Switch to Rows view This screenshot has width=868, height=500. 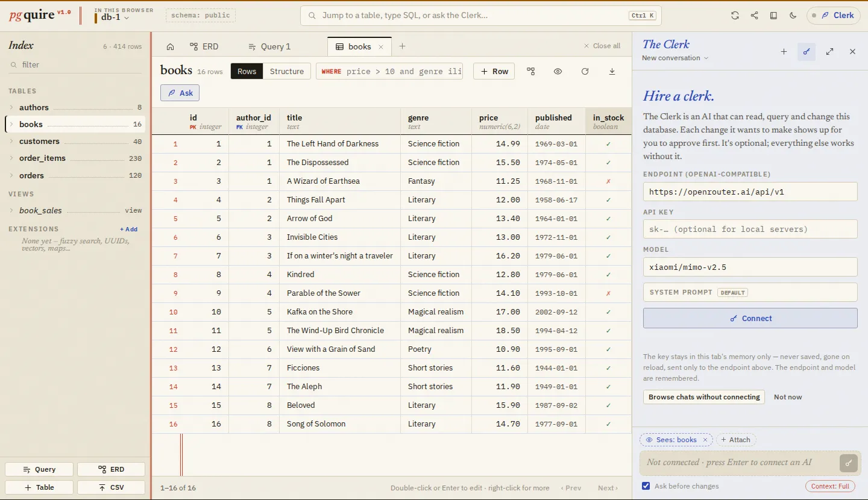click(247, 71)
